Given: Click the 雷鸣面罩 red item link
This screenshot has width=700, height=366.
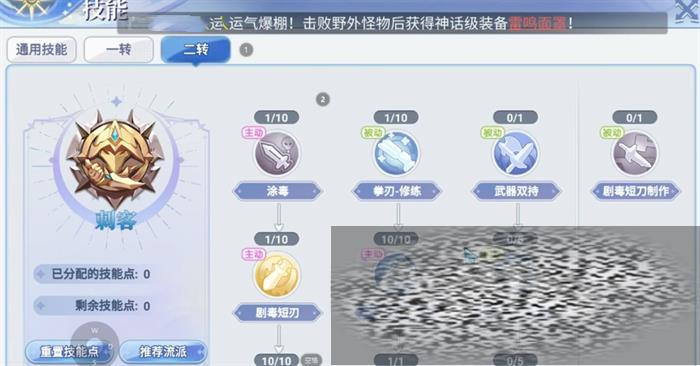Looking at the screenshot, I should pos(538,23).
